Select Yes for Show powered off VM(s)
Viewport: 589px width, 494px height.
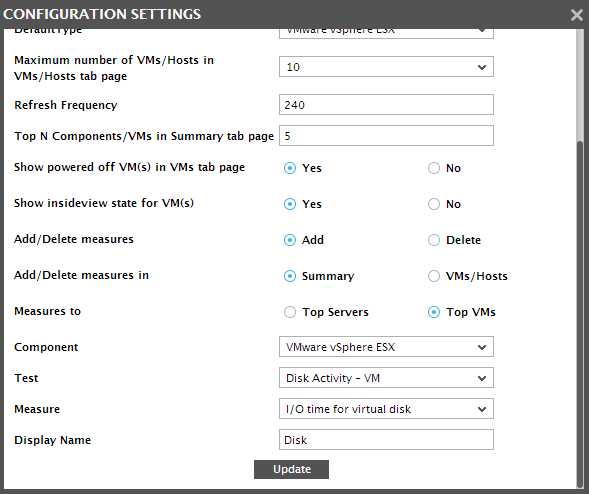tap(290, 168)
